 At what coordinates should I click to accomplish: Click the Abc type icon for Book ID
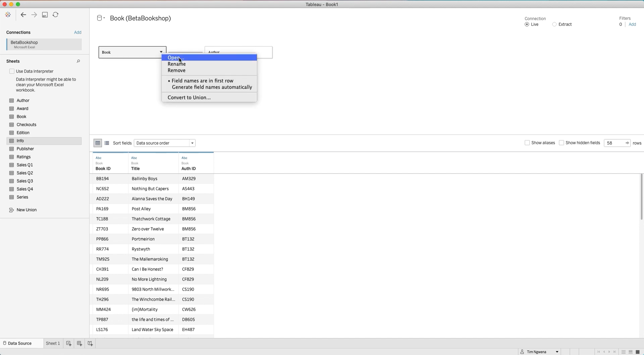[98, 158]
